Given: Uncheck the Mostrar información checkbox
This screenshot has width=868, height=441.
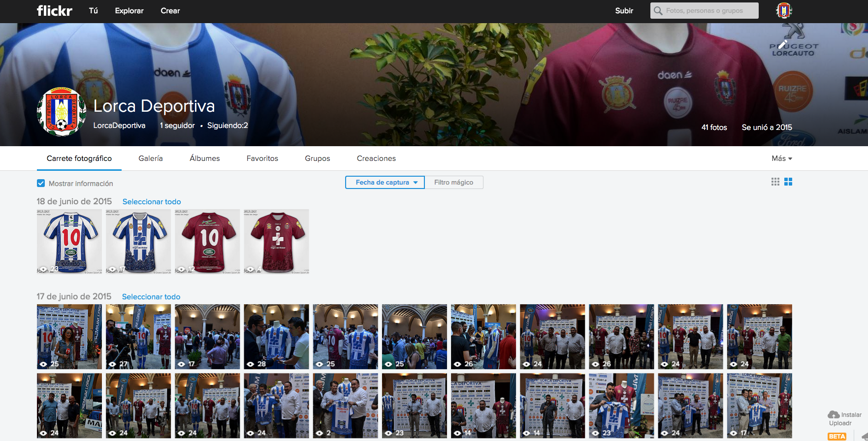Looking at the screenshot, I should pyautogui.click(x=41, y=184).
